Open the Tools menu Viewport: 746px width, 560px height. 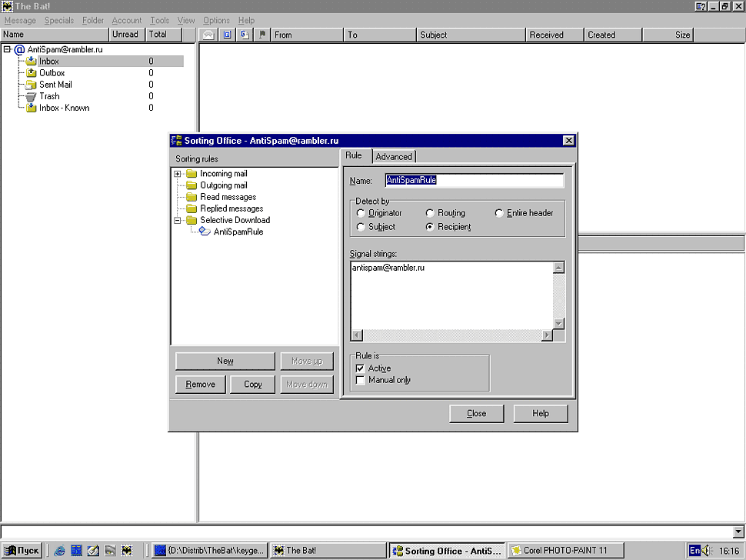click(159, 21)
